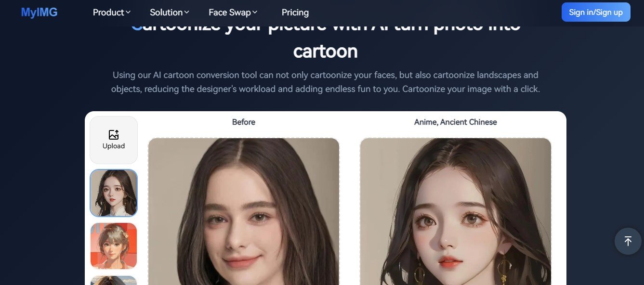Click the Upload button label
This screenshot has width=644, height=285.
(114, 146)
